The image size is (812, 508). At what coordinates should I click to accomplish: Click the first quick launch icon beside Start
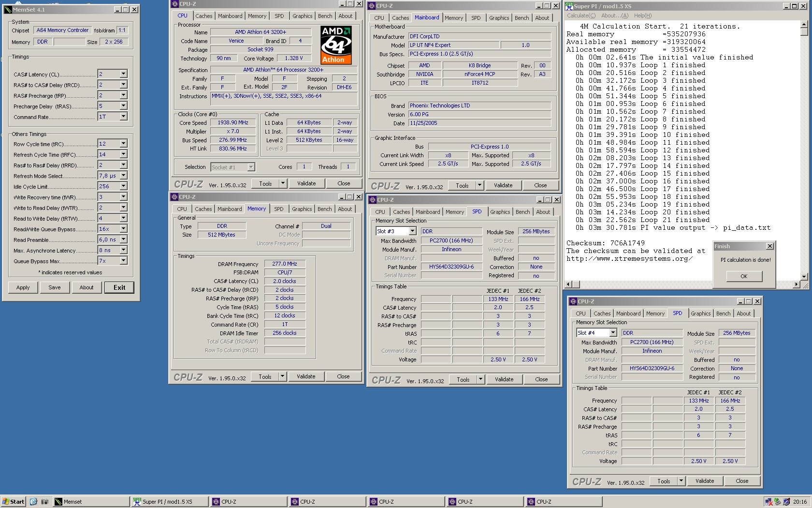point(33,502)
